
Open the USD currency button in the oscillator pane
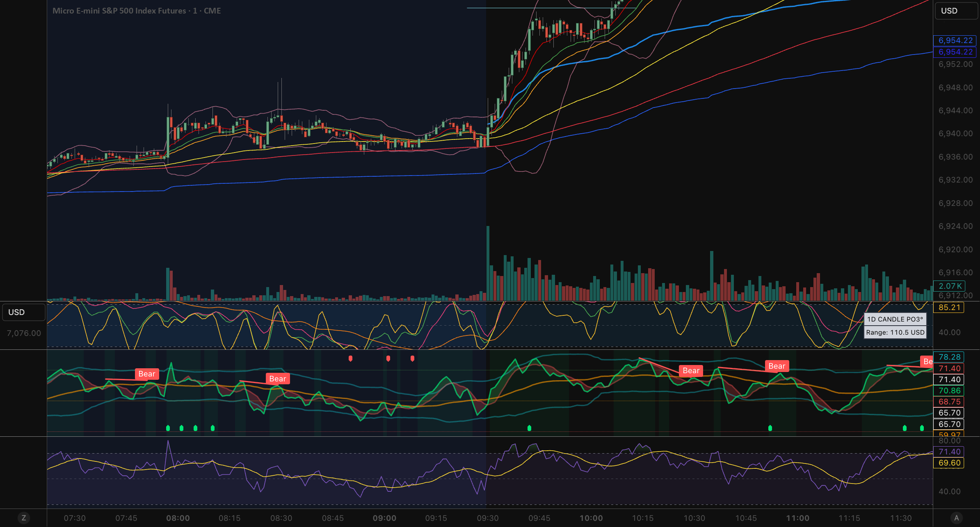[x=23, y=312]
